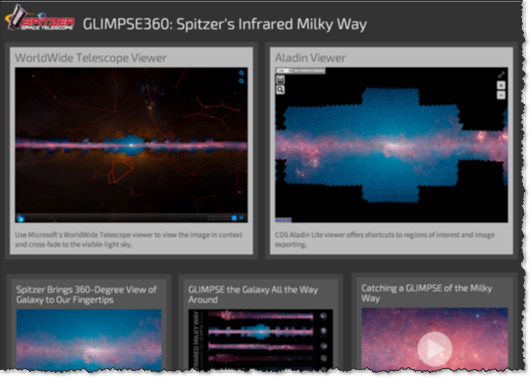530x377 pixels.
Task: Click the X icon in WorldWide Telescope bar
Action: pyautogui.click(x=241, y=218)
